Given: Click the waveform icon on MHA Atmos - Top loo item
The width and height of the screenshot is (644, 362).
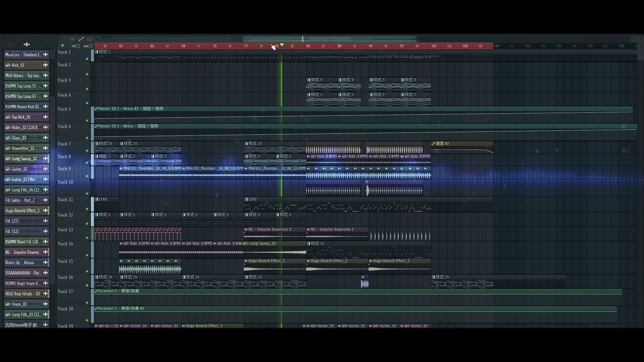Looking at the screenshot, I should pyautogui.click(x=45, y=75).
